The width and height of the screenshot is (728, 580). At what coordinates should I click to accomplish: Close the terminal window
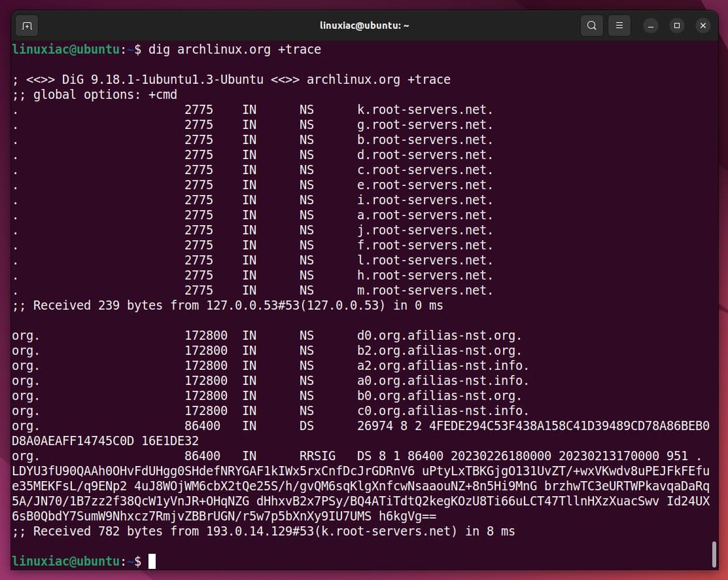pyautogui.click(x=703, y=26)
